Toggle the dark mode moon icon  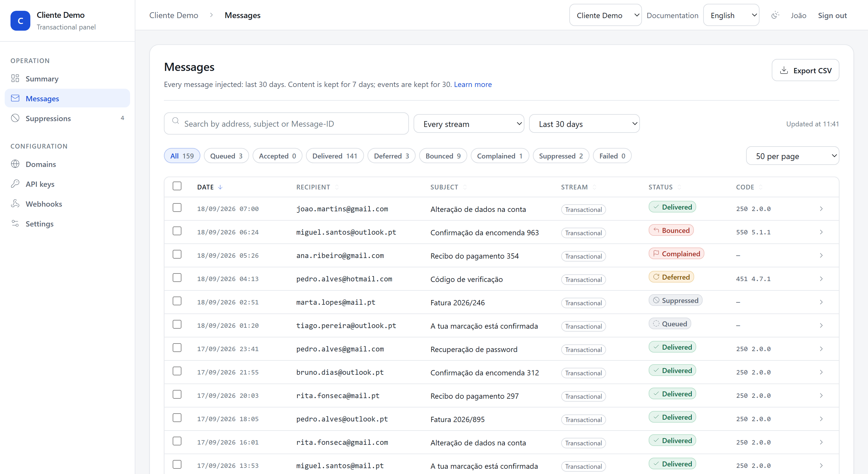pyautogui.click(x=775, y=15)
